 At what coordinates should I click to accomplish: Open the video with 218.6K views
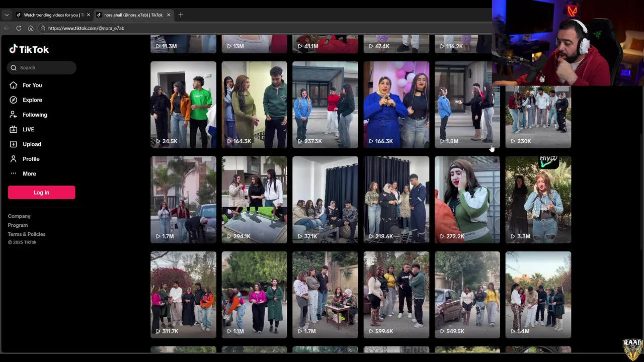396,200
